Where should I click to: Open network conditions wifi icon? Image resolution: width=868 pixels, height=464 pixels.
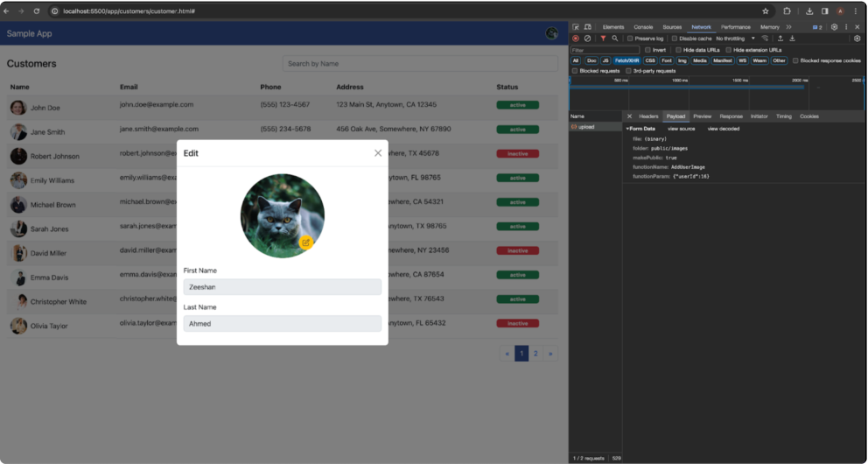765,39
